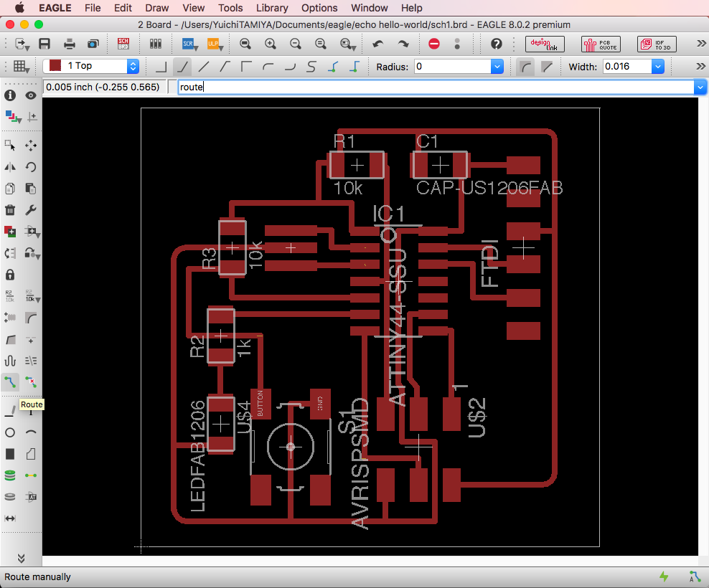
Task: Open the Info tool
Action: (x=10, y=95)
